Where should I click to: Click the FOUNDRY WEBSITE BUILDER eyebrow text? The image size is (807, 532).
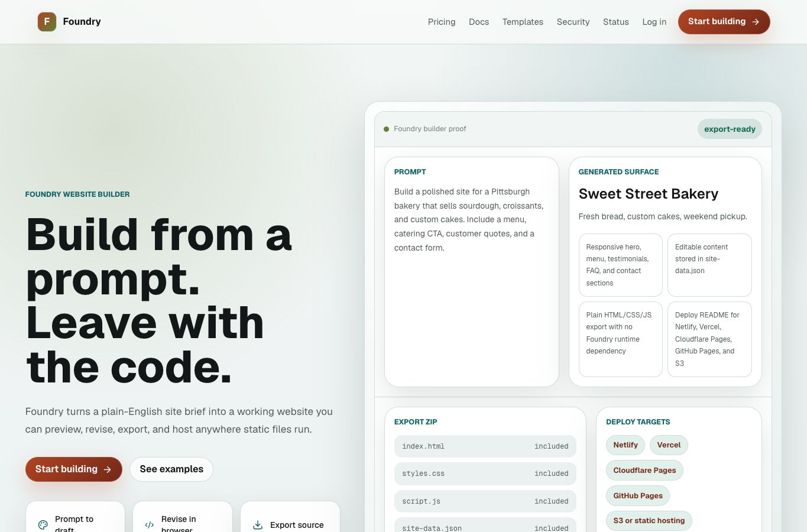(77, 194)
